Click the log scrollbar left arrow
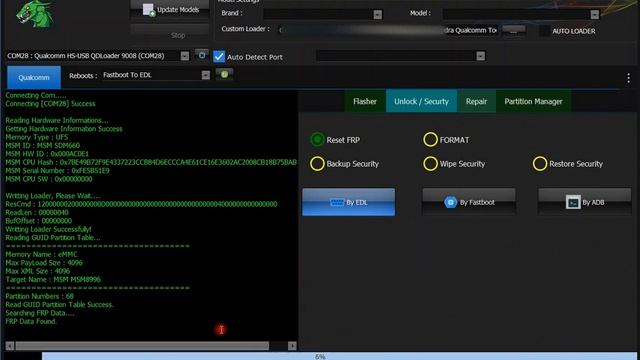The width and height of the screenshot is (640, 360). tap(10, 346)
